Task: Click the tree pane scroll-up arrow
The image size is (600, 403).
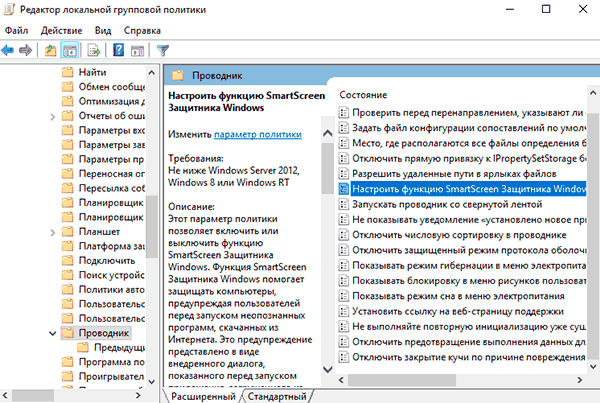Action: [x=152, y=72]
